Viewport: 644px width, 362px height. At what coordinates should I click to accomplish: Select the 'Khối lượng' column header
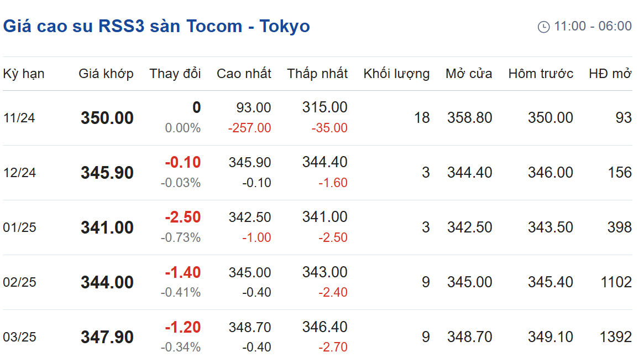click(396, 74)
